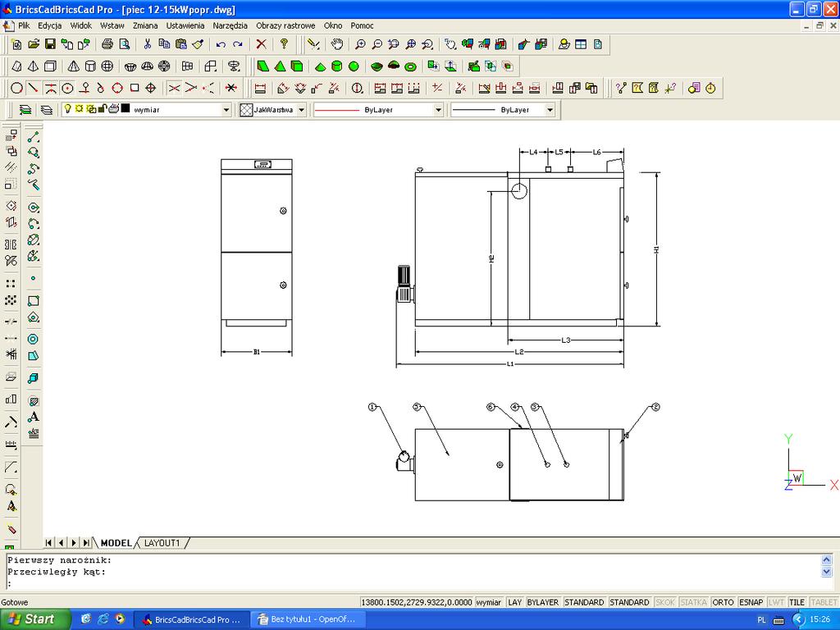
Task: Select the Rectangle draw tool in left toolbar
Action: tap(33, 301)
